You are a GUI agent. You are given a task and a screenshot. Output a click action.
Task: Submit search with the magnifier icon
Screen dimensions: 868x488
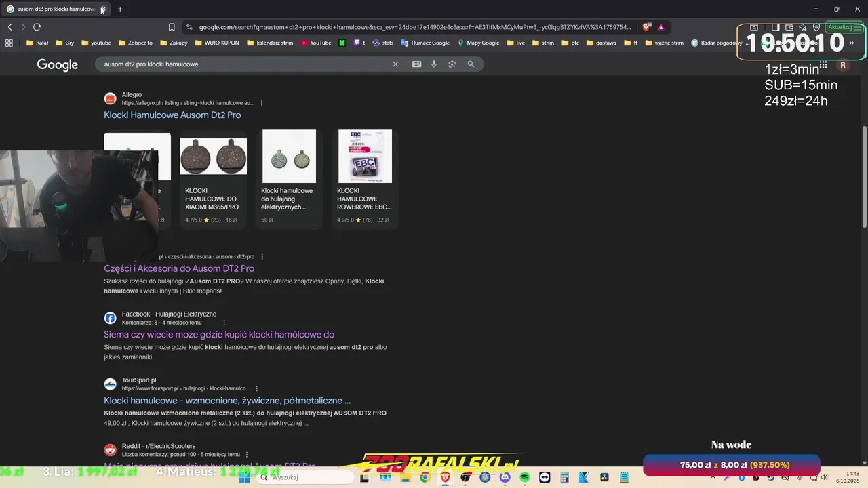click(x=471, y=64)
